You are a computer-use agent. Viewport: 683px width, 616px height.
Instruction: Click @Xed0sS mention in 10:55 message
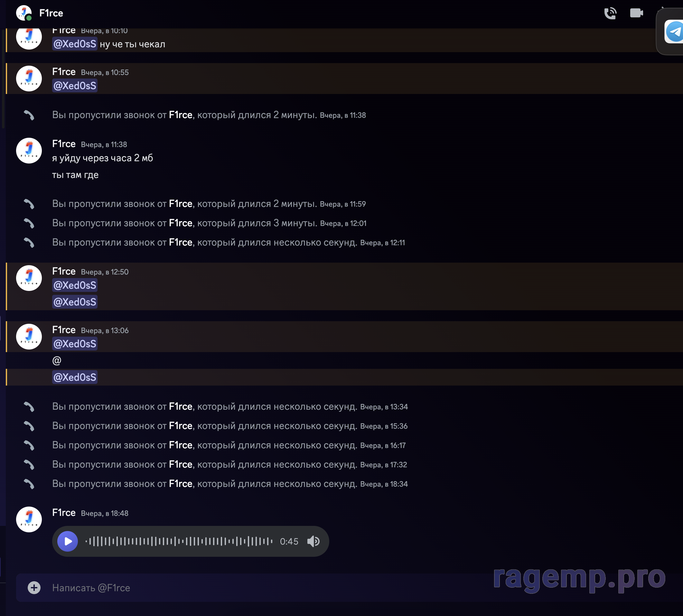coord(75,86)
